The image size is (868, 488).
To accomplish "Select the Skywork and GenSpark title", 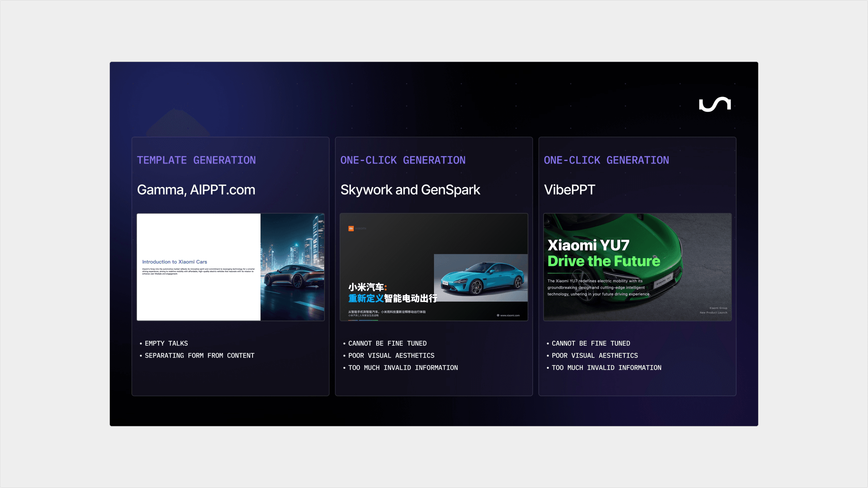I will tap(410, 190).
